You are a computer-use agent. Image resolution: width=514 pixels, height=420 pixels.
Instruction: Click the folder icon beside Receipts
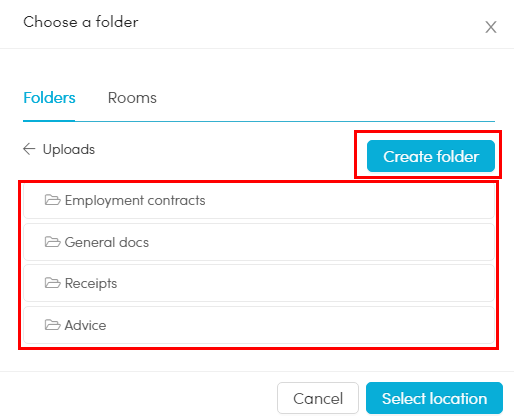coord(53,283)
